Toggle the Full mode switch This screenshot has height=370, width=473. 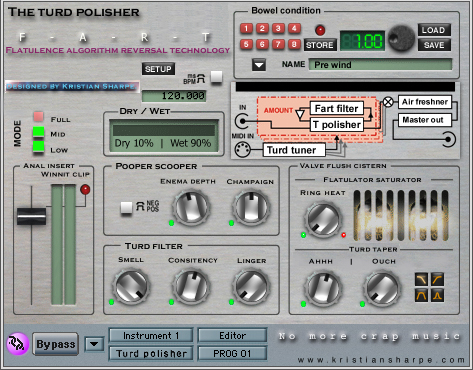[x=38, y=117]
